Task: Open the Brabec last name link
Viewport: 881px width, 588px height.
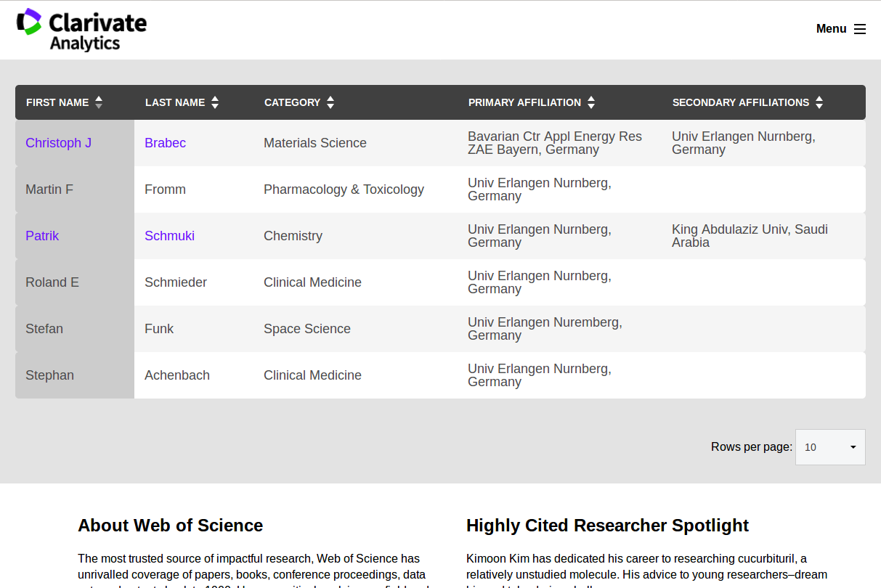Action: [x=165, y=143]
